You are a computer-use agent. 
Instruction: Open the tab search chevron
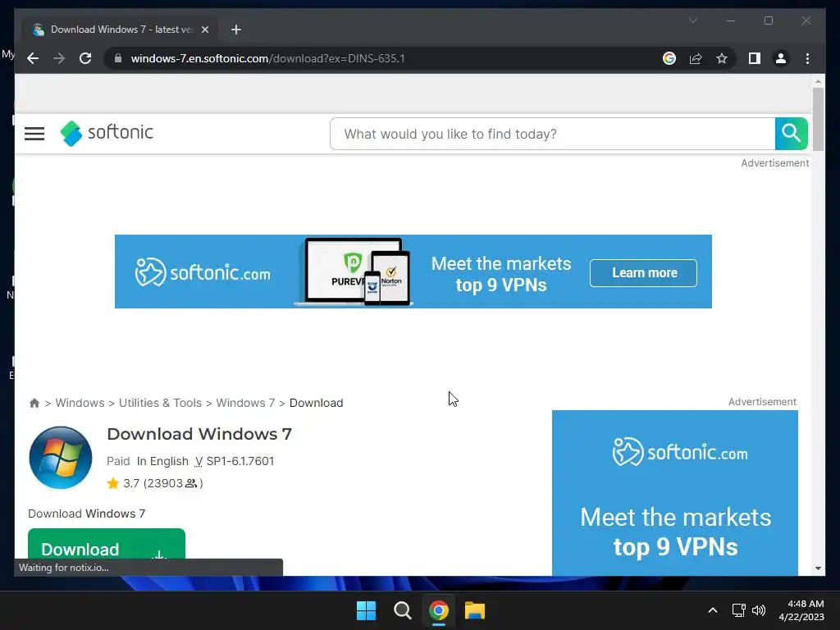pos(692,21)
